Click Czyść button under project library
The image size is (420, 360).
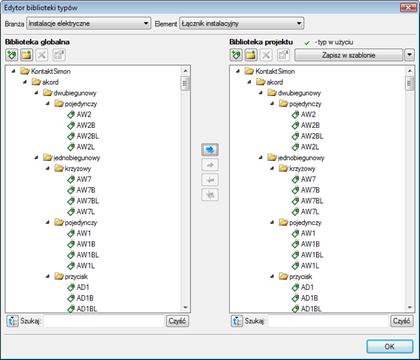(x=402, y=321)
